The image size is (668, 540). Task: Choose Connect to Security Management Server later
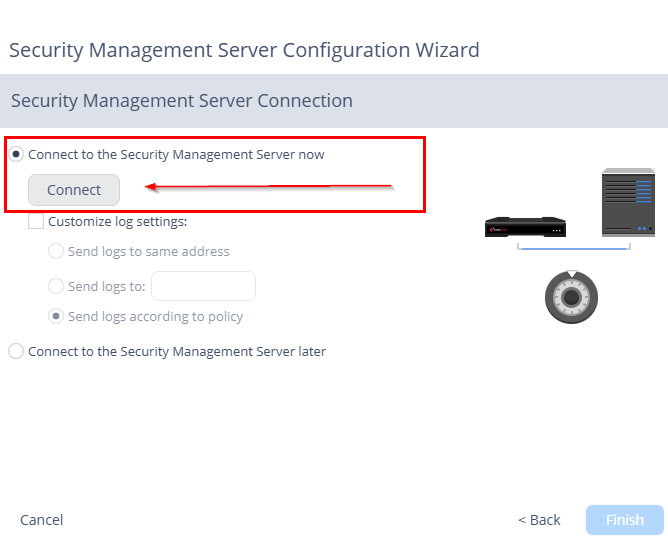coord(16,351)
